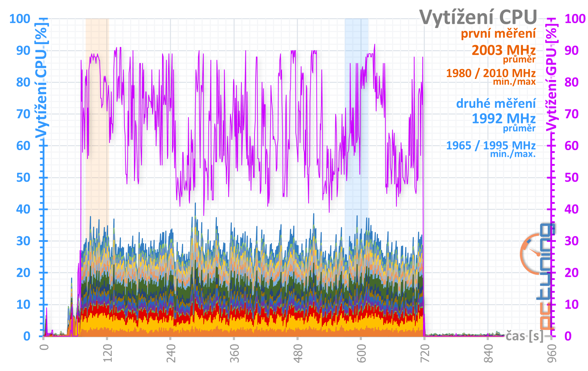Image resolution: width=588 pixels, height=371 pixels.
Task: Click the magenta 30 on the GPU axis
Action: pos(572,241)
